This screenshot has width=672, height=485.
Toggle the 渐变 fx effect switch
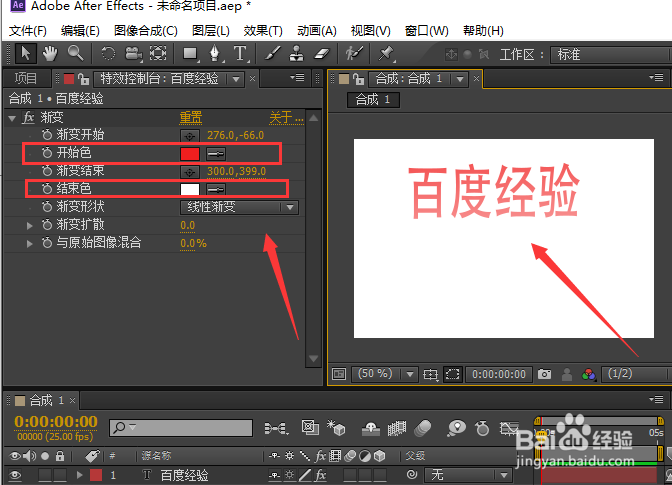[x=28, y=117]
